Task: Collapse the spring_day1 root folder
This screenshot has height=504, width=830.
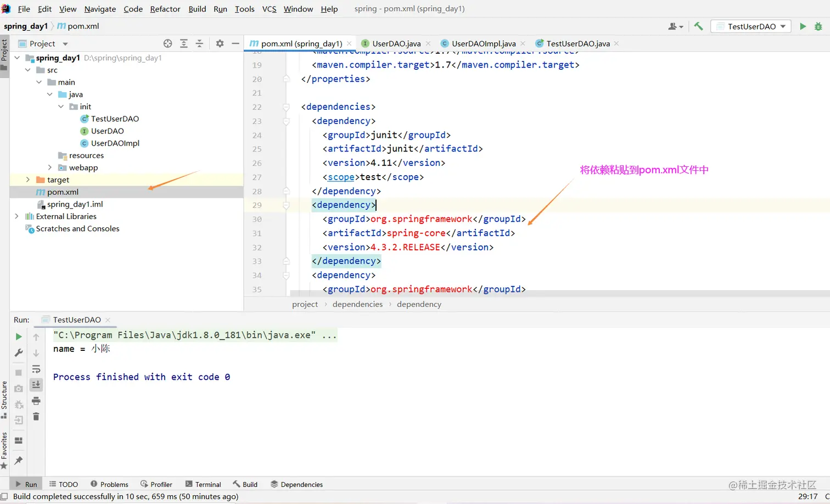Action: [17, 58]
